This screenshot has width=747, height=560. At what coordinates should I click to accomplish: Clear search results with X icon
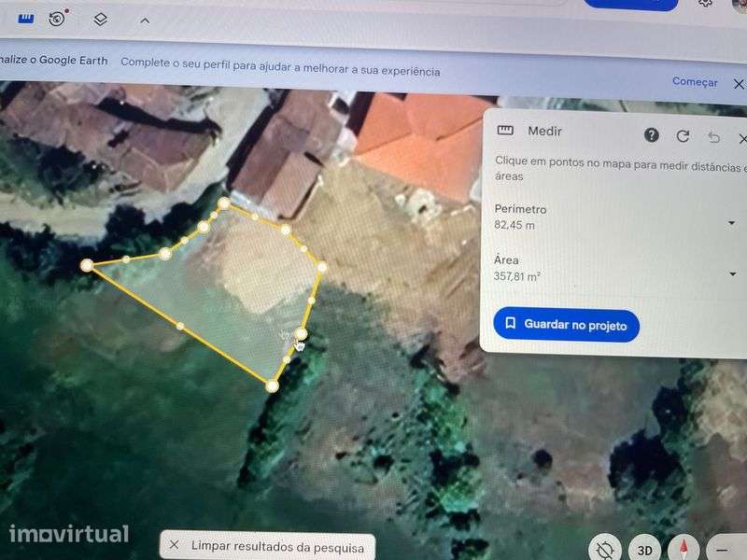pyautogui.click(x=175, y=545)
